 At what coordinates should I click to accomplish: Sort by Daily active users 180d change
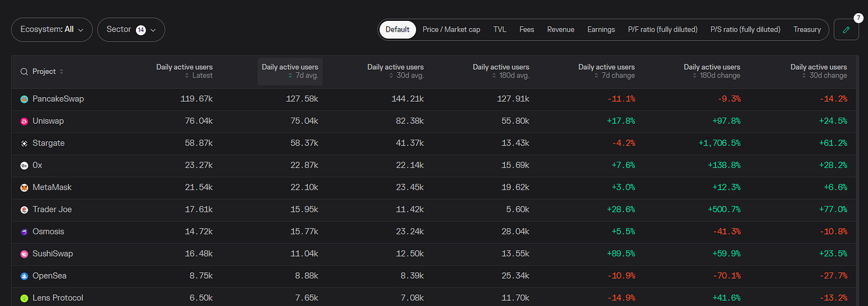point(712,72)
